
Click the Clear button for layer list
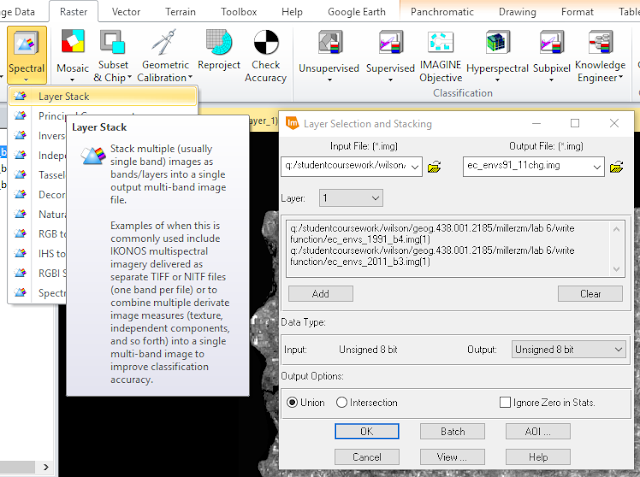coord(590,294)
